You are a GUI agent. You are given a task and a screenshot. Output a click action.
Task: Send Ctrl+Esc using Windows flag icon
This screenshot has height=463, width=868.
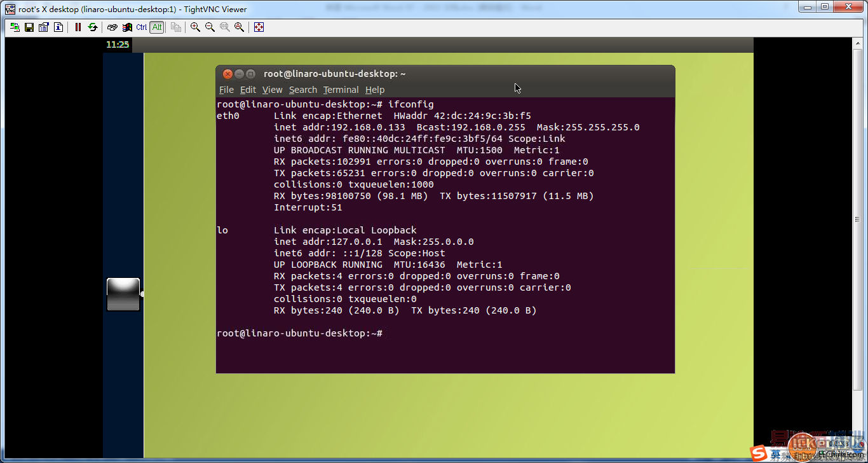(127, 27)
